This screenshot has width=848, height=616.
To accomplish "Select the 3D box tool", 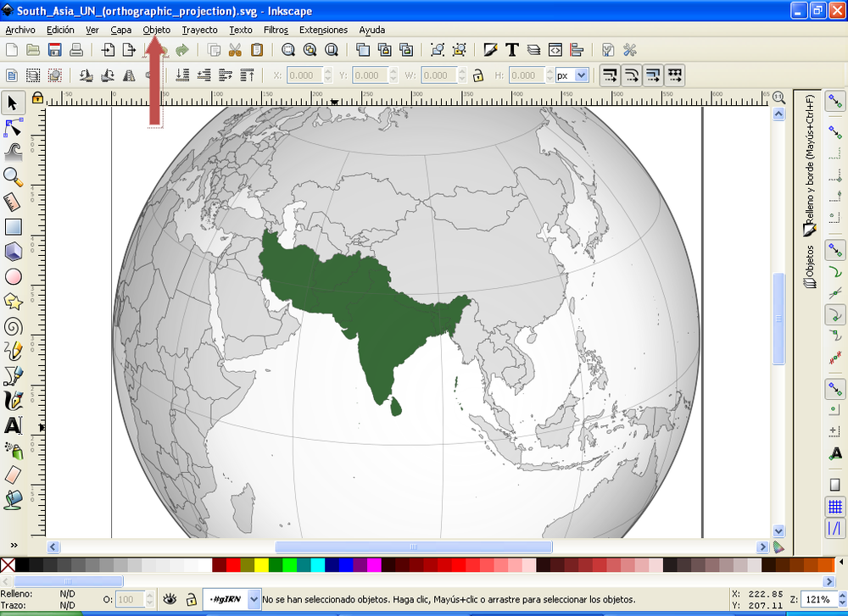I will pos(14,252).
